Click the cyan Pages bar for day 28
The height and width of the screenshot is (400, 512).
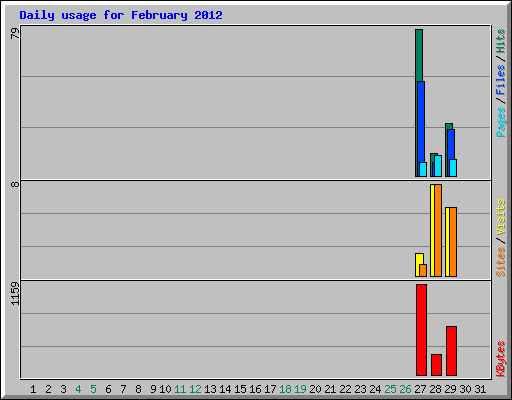[x=438, y=166]
